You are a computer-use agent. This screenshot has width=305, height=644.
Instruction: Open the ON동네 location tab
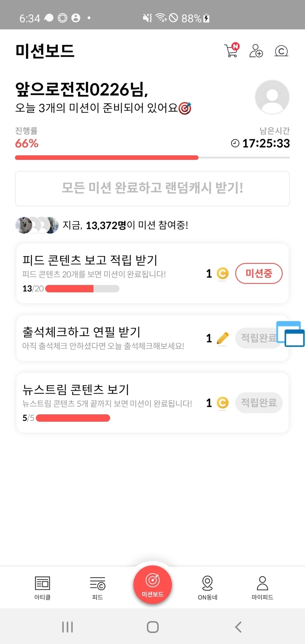click(208, 587)
